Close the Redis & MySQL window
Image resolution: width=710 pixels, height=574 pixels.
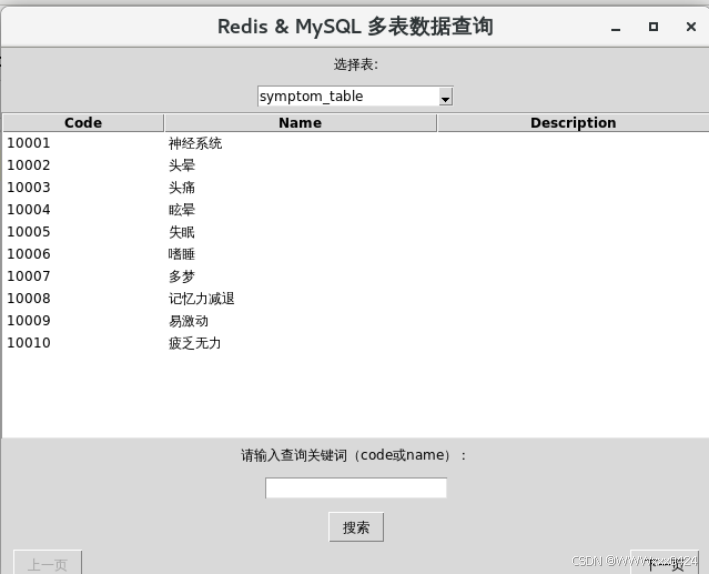[x=691, y=27]
